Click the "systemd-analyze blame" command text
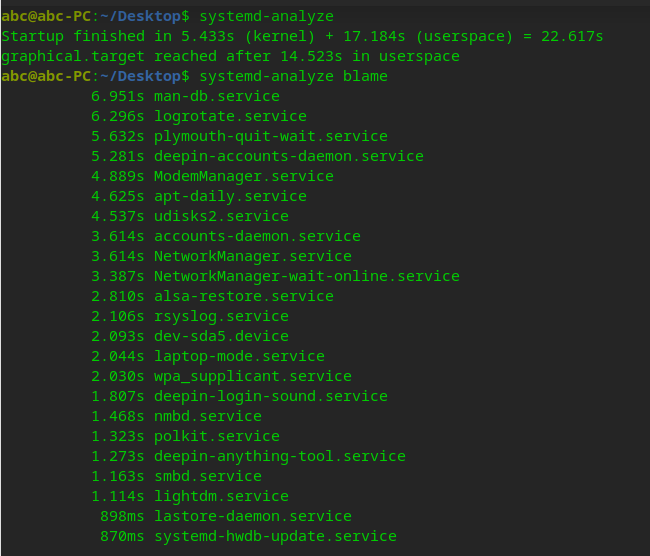Screen dimensions: 650x556 click(x=294, y=76)
